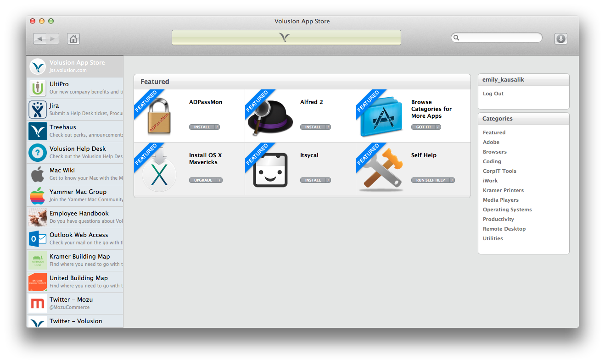Open the Remote Desktop category
The height and width of the screenshot is (364, 605).
pos(504,229)
